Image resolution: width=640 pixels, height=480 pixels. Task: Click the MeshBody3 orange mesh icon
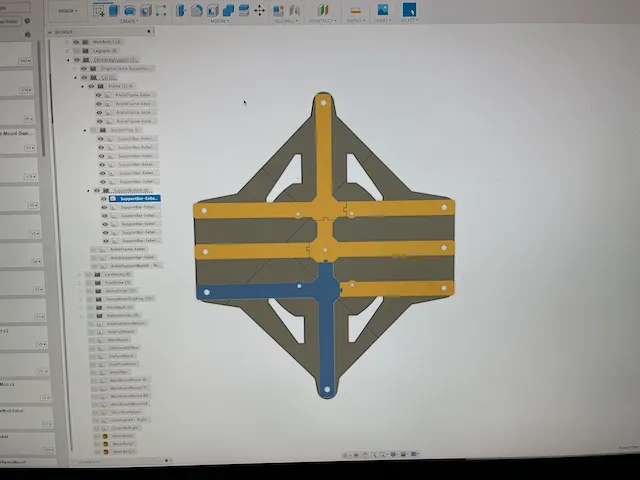point(106,451)
